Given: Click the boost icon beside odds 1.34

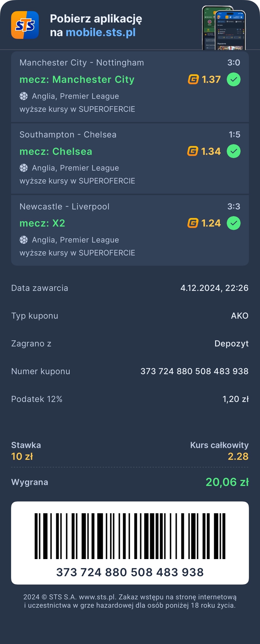Looking at the screenshot, I should pyautogui.click(x=193, y=151).
